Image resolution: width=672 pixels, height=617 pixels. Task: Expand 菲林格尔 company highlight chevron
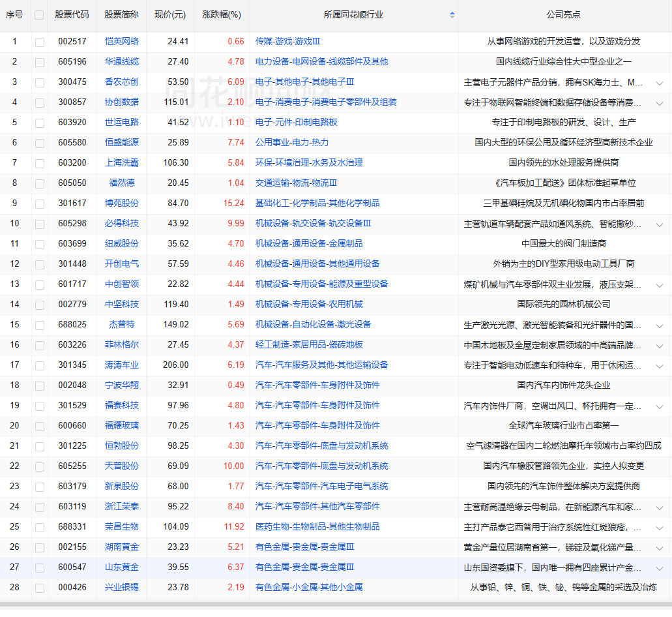click(659, 346)
